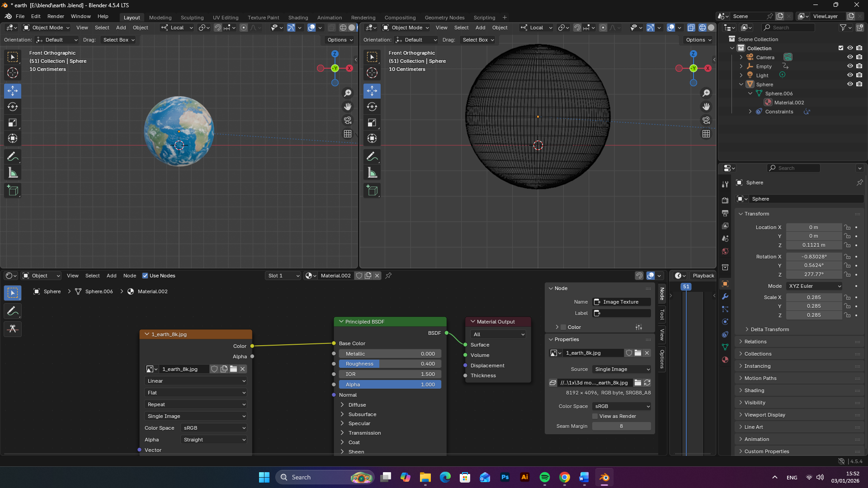This screenshot has width=868, height=488.
Task: Activate the Measure tool in right viewport
Action: 372,173
